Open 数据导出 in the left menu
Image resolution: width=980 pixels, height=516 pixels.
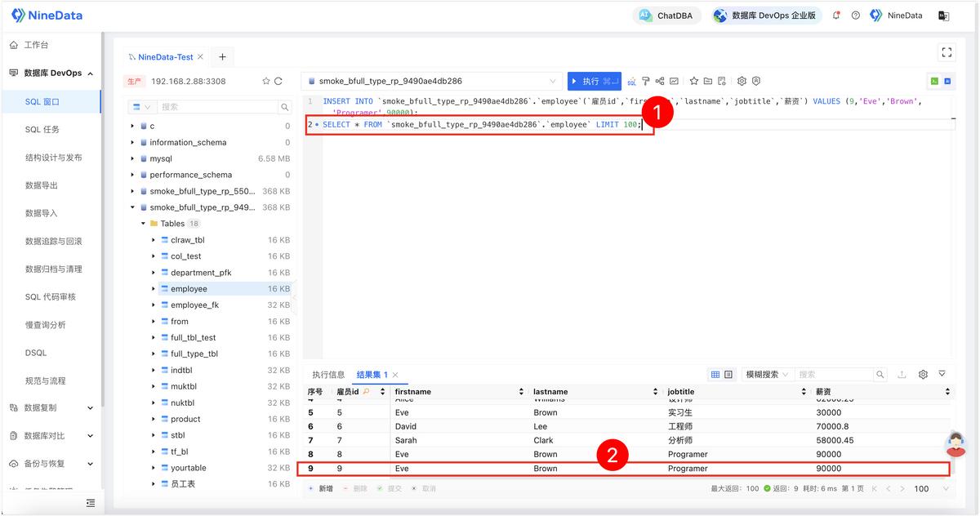(x=42, y=185)
